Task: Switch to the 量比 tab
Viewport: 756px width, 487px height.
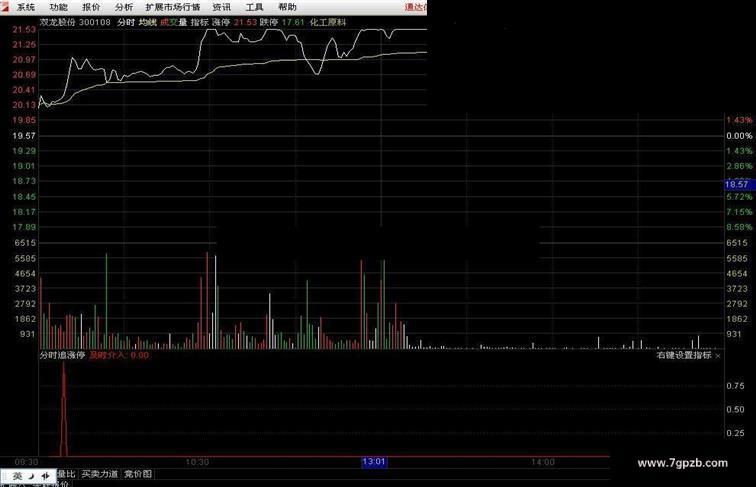Action: coord(66,474)
